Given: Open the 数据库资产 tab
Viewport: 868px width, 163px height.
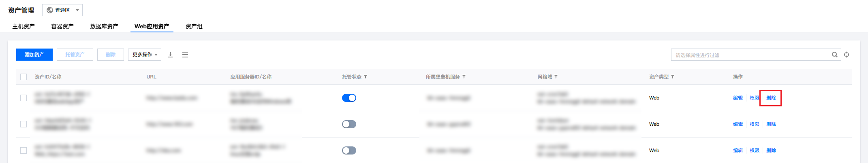Looking at the screenshot, I should point(104,26).
